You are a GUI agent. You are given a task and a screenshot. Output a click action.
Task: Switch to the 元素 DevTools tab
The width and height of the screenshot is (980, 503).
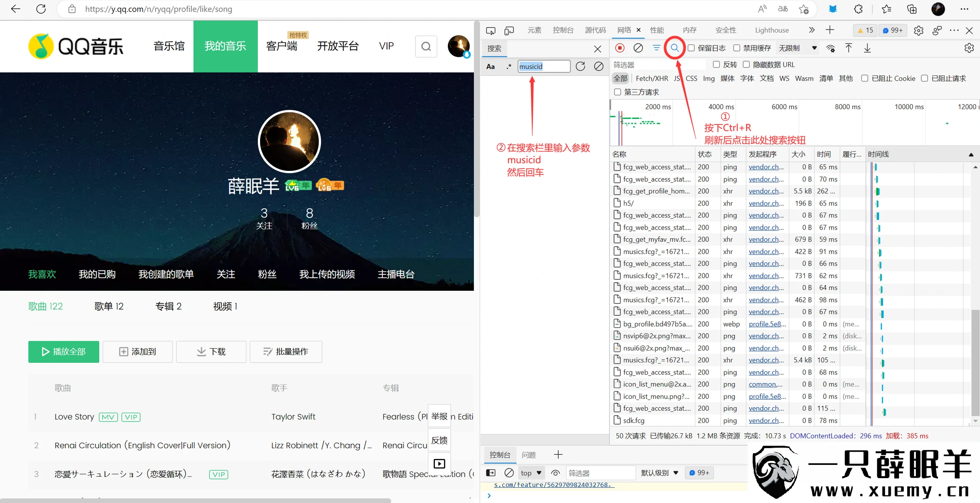tap(534, 30)
